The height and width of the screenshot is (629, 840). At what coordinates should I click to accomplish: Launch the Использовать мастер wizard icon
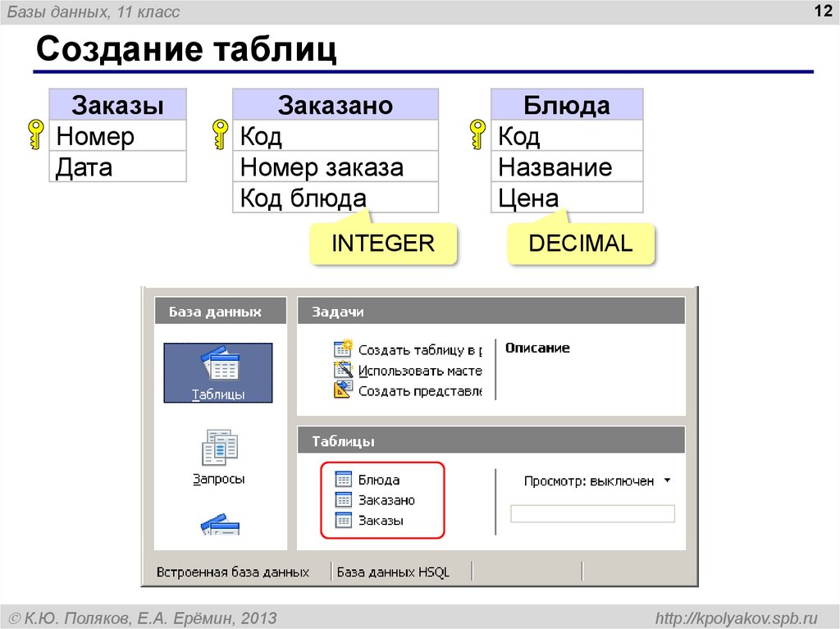(344, 369)
